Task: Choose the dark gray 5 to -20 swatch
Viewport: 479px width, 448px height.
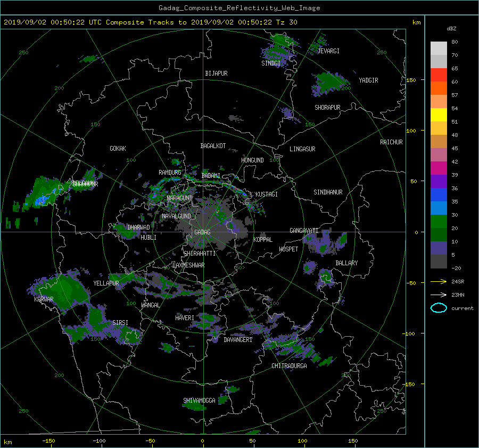Action: click(x=439, y=262)
